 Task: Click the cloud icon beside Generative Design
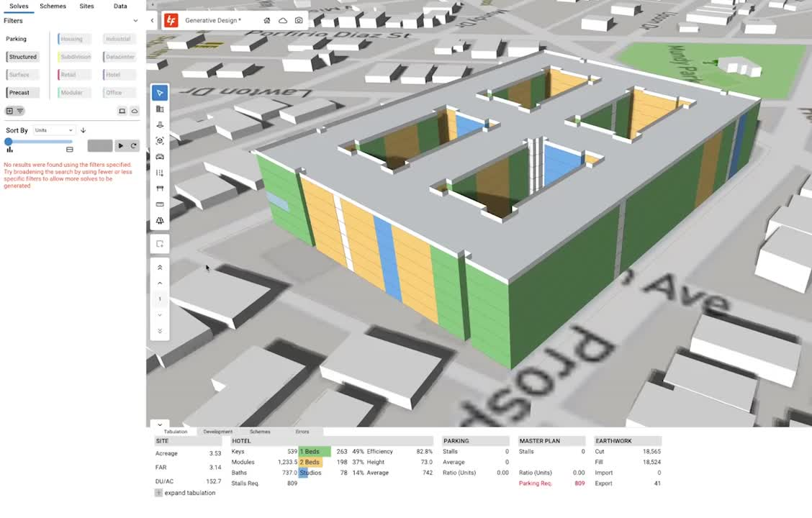283,20
